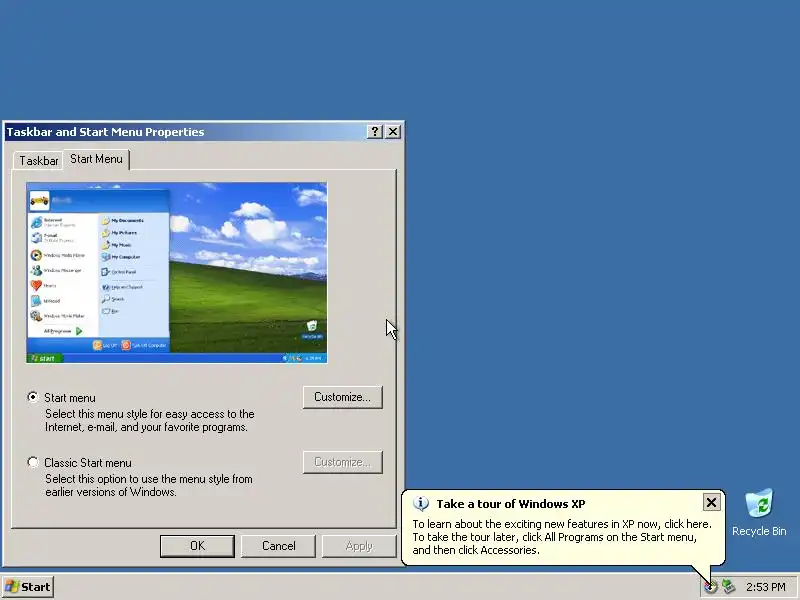Click the tour balloon description text
The image size is (800, 600).
click(x=562, y=537)
